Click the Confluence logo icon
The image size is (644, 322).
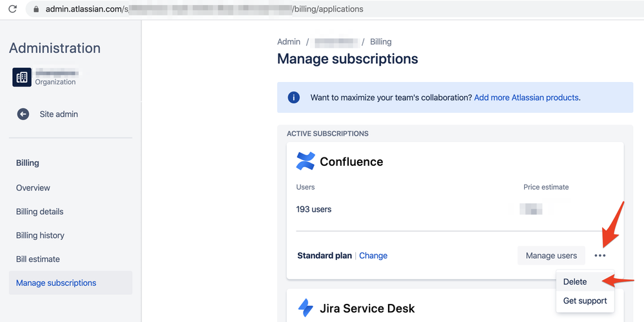[306, 161]
